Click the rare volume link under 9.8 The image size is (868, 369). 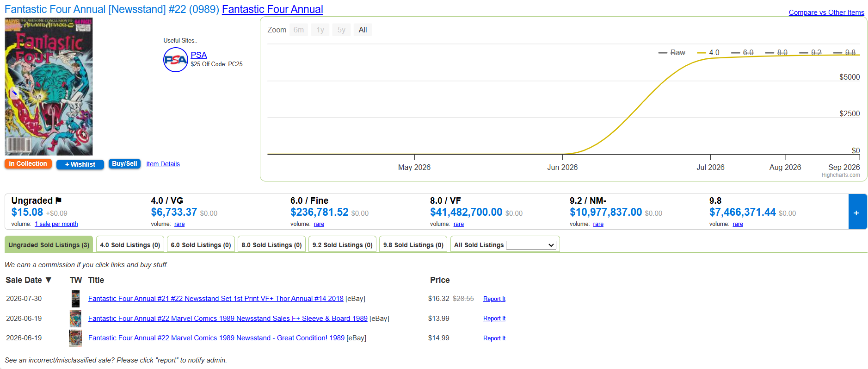(x=738, y=224)
